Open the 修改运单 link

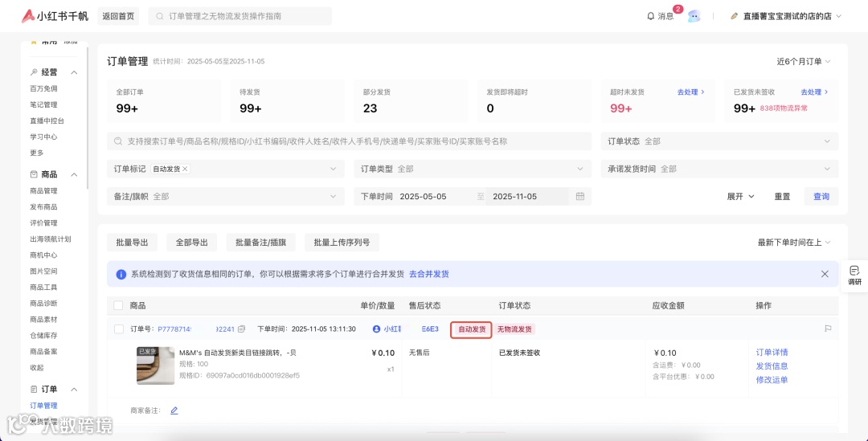772,380
